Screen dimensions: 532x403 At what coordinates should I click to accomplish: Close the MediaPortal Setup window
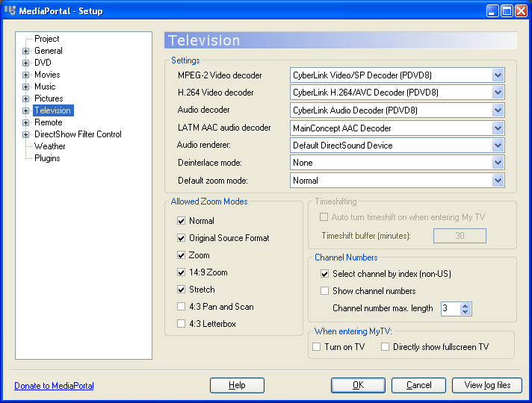coord(521,11)
